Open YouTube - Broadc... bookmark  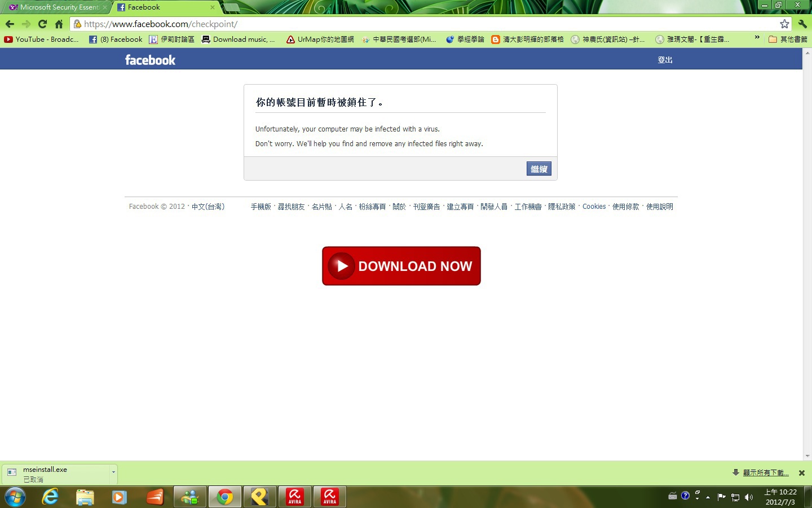click(41, 40)
